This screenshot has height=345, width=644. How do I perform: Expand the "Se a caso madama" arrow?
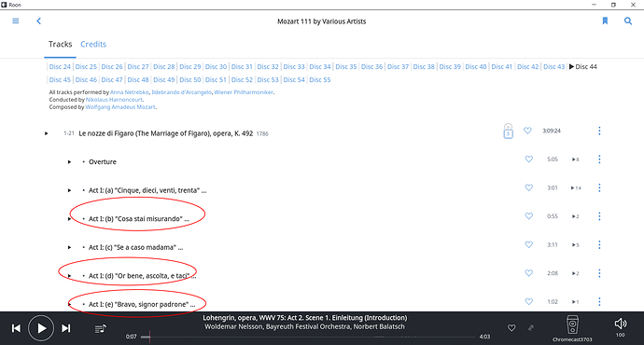69,247
